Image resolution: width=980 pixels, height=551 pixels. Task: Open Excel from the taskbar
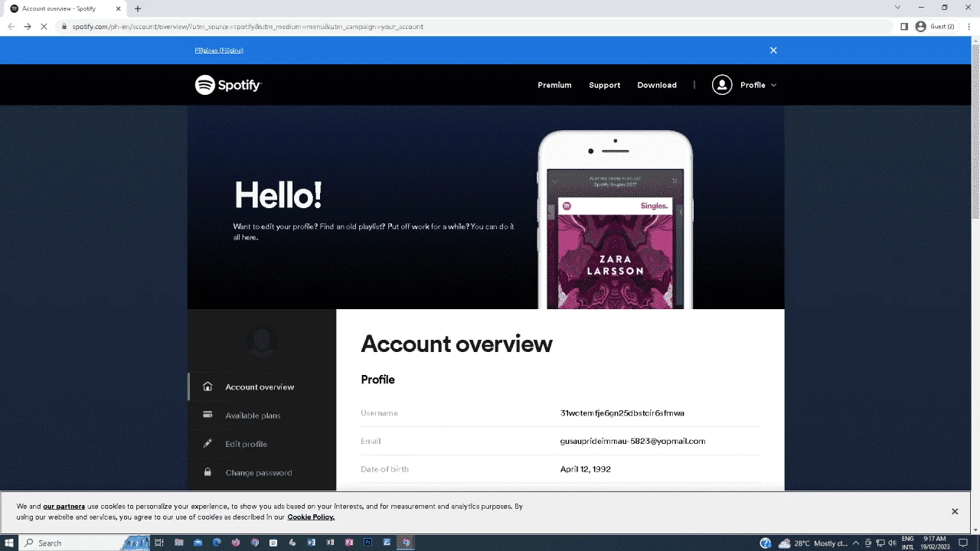[x=331, y=543]
